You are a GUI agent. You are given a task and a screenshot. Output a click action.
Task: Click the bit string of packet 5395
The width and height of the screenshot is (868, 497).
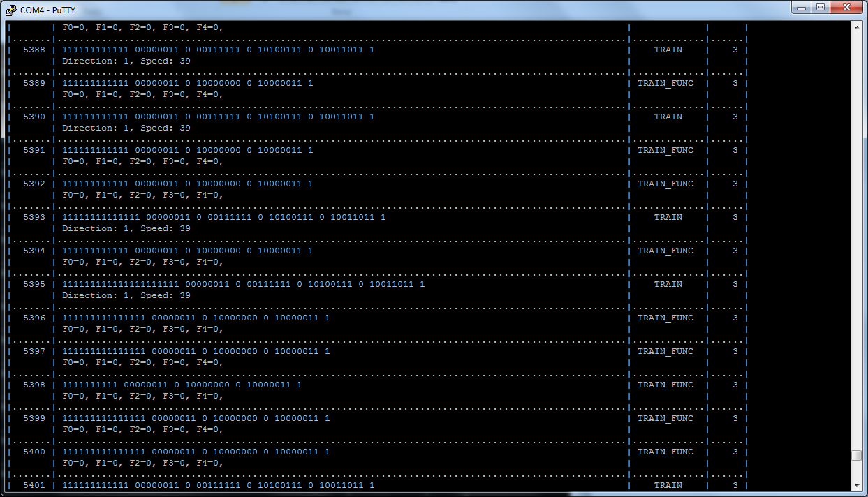click(x=243, y=285)
